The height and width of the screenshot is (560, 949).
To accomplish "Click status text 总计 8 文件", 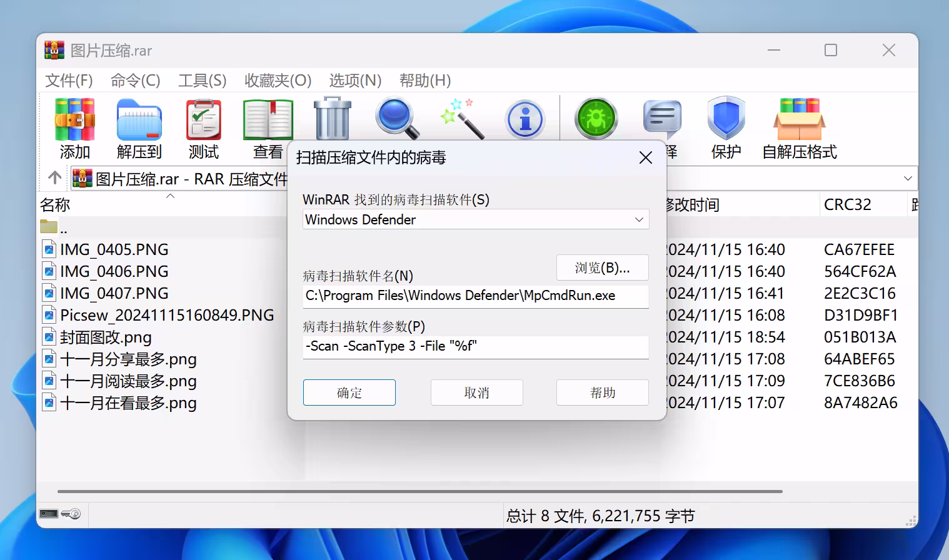I will (x=546, y=516).
